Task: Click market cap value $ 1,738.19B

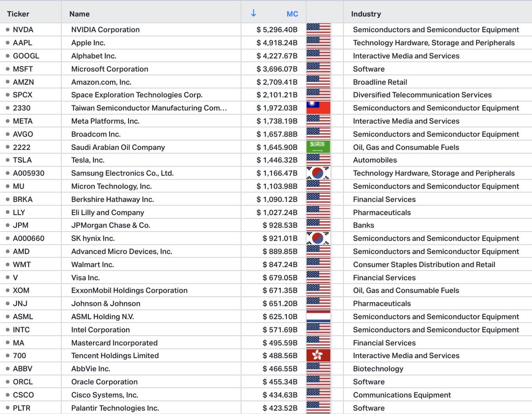Action: 277,121
